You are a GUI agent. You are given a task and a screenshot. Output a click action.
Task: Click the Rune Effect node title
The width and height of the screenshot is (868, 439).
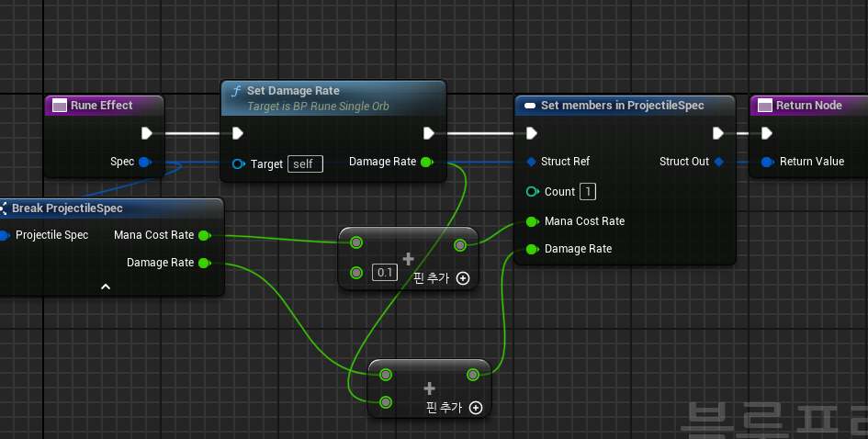[x=101, y=106]
